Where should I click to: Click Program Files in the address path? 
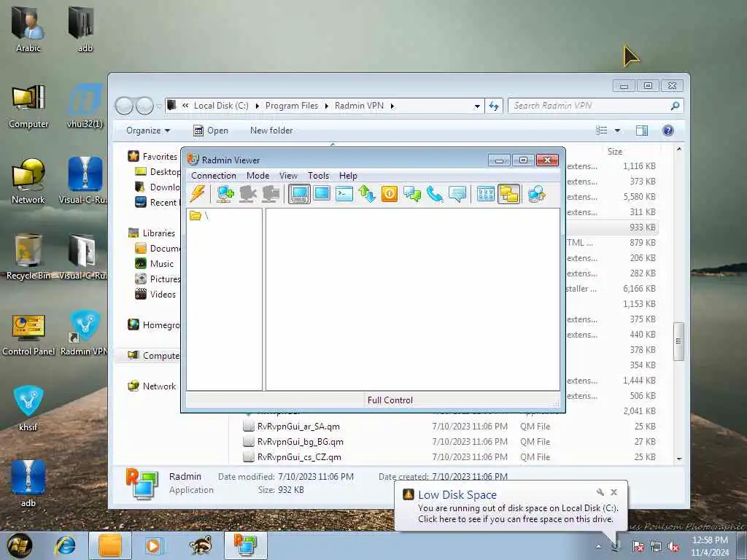tap(292, 106)
